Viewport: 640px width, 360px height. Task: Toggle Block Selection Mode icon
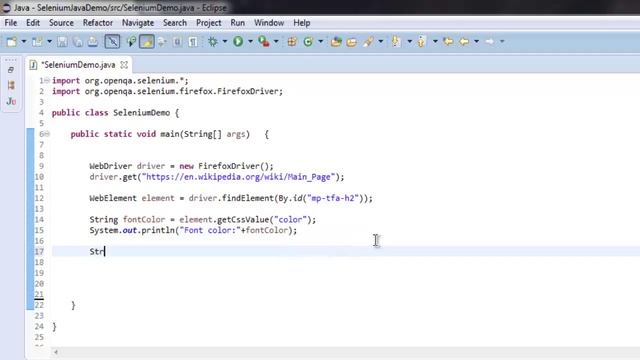pos(177,41)
